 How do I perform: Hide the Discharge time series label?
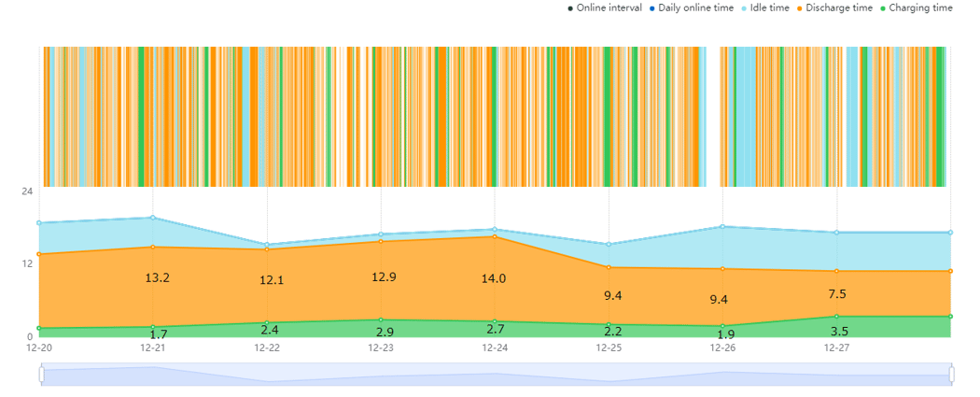[x=839, y=8]
